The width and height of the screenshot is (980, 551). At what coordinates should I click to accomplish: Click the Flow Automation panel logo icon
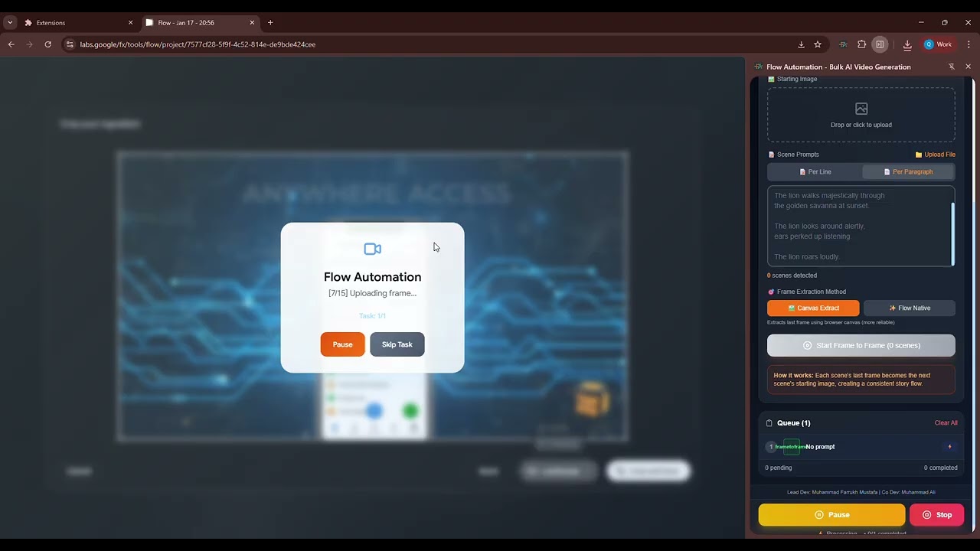point(759,67)
